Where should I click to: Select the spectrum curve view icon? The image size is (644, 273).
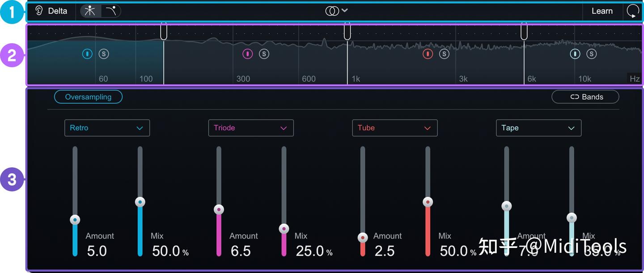tap(111, 10)
